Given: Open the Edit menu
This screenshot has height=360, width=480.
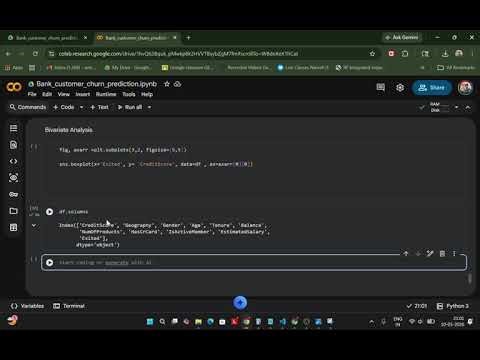Looking at the screenshot, I should pos(47,94).
